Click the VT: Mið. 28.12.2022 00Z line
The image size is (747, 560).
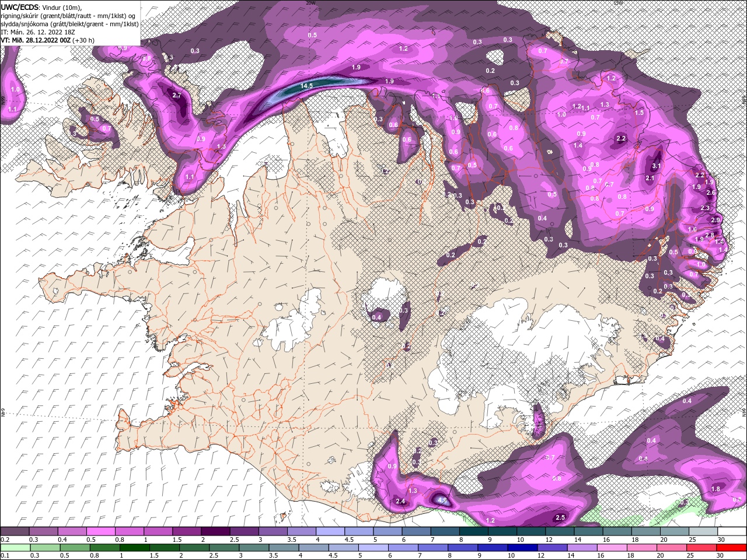pyautogui.click(x=36, y=40)
